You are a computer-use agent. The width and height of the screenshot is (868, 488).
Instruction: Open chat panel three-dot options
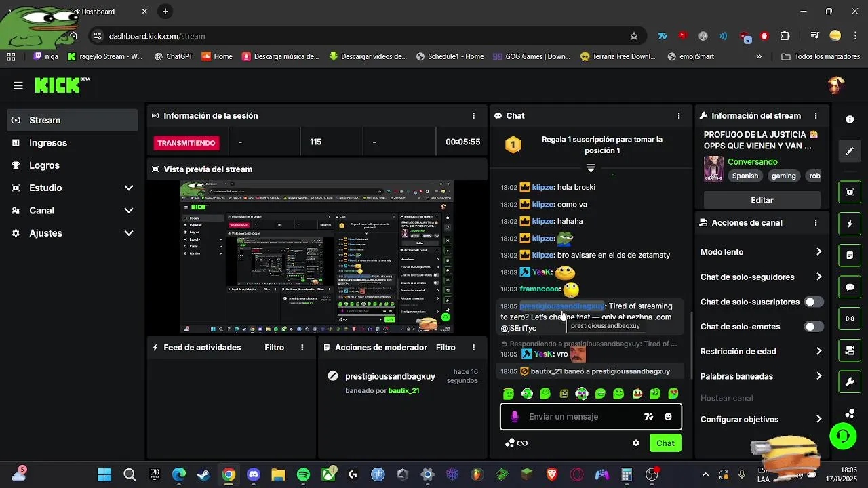[678, 116]
